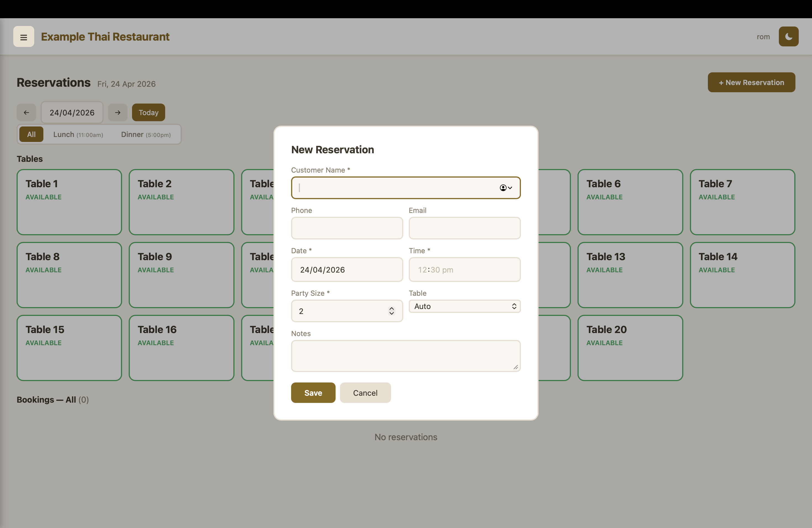Click into the Notes textarea
Image resolution: width=812 pixels, height=528 pixels.
[x=406, y=356]
